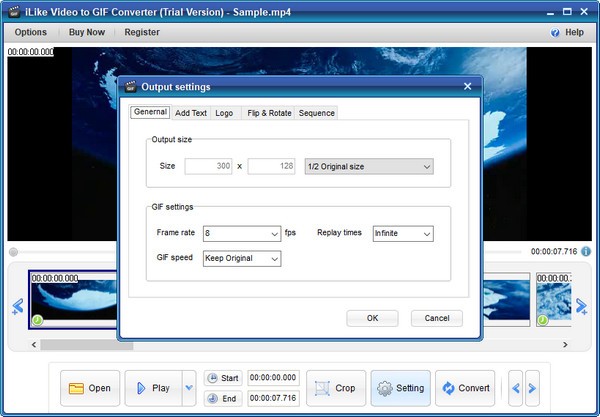Expand the arrow next to Play
600x417 pixels.
pyautogui.click(x=189, y=388)
